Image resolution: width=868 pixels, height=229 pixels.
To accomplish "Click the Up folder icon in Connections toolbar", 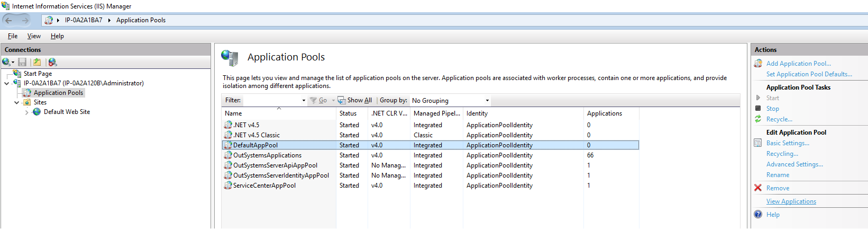I will [37, 62].
